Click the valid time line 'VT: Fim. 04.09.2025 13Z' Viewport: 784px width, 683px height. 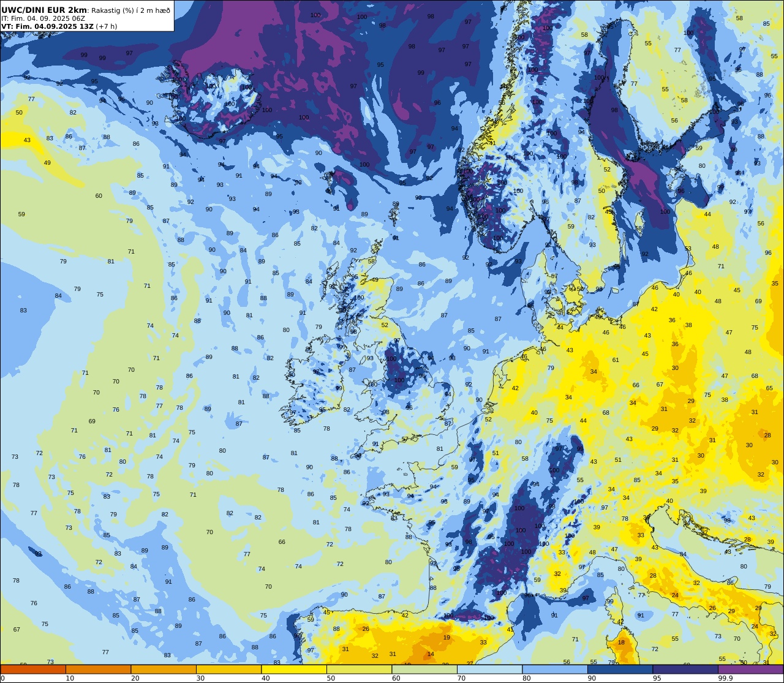pos(47,26)
